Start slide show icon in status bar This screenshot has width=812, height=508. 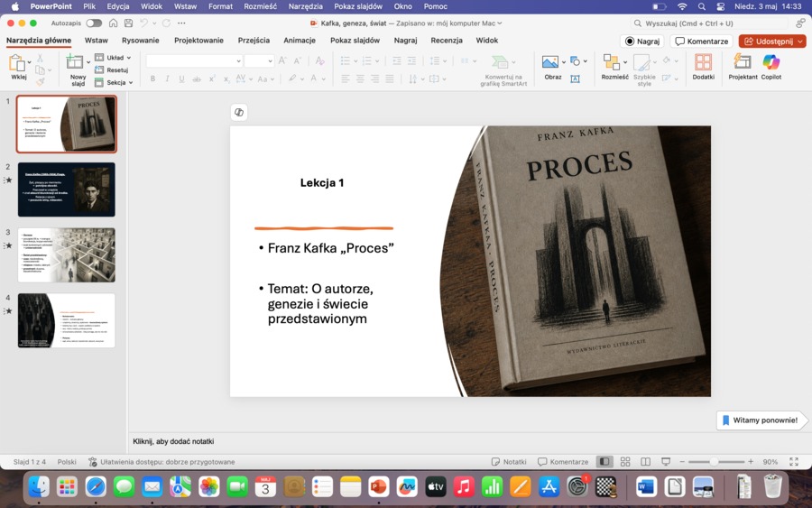click(x=666, y=461)
